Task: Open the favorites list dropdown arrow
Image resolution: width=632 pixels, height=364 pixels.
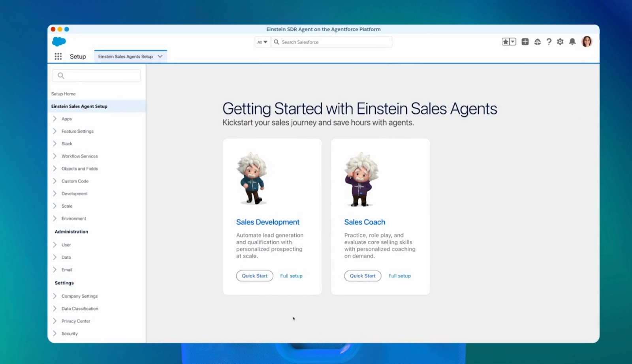Action: (513, 42)
